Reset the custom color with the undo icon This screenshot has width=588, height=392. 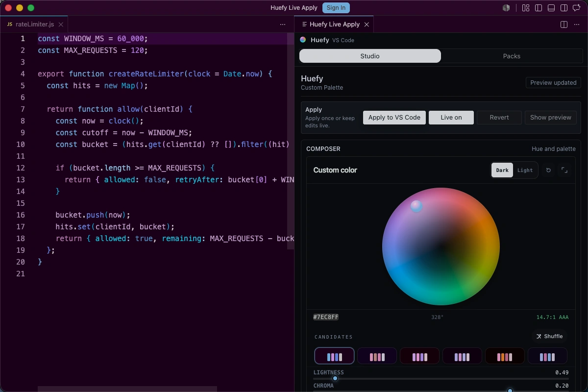[548, 170]
